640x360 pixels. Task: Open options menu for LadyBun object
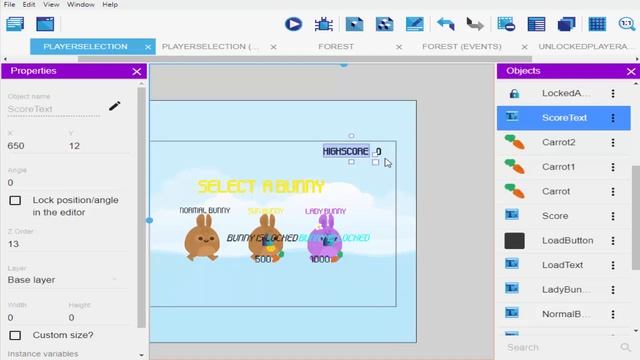tap(613, 289)
